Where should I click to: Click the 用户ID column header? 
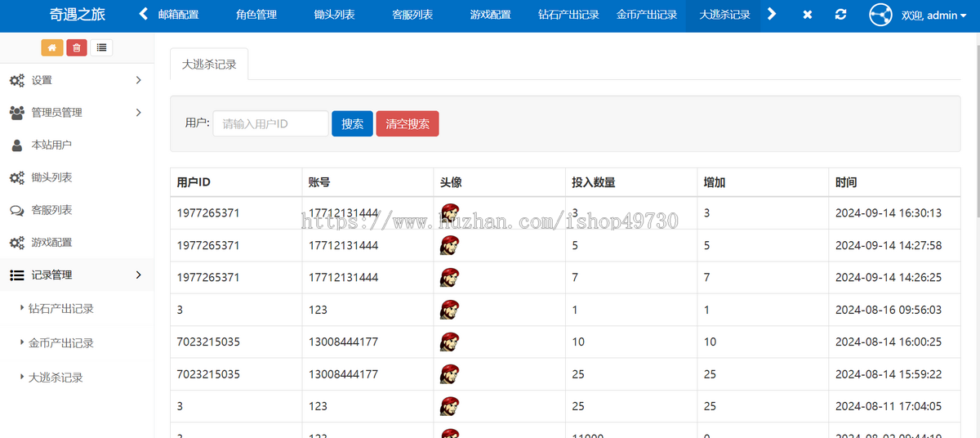click(x=194, y=182)
